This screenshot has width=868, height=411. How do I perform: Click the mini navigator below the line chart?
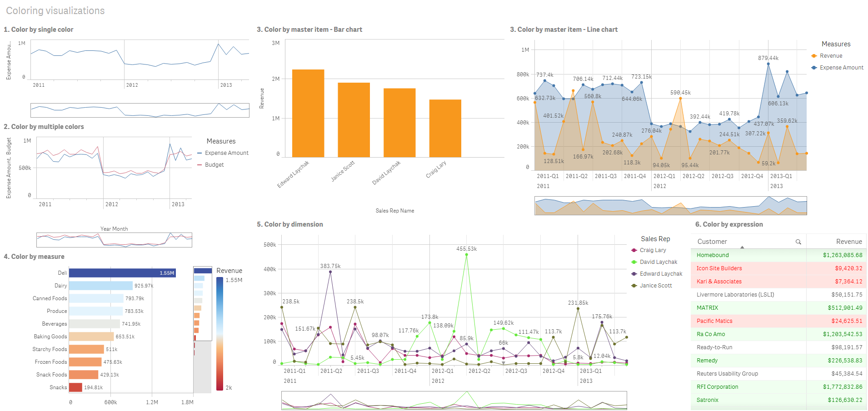(x=670, y=205)
